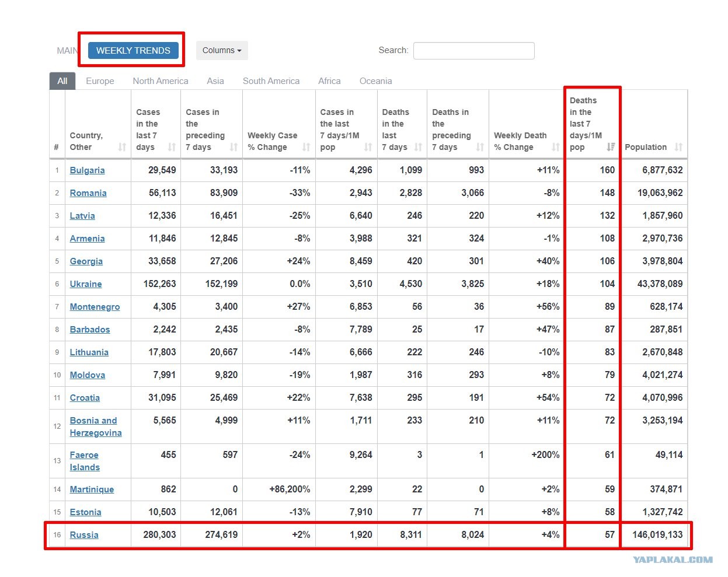Sort by Deaths in the preceding 7 days icon
This screenshot has width=728, height=577.
click(x=480, y=147)
